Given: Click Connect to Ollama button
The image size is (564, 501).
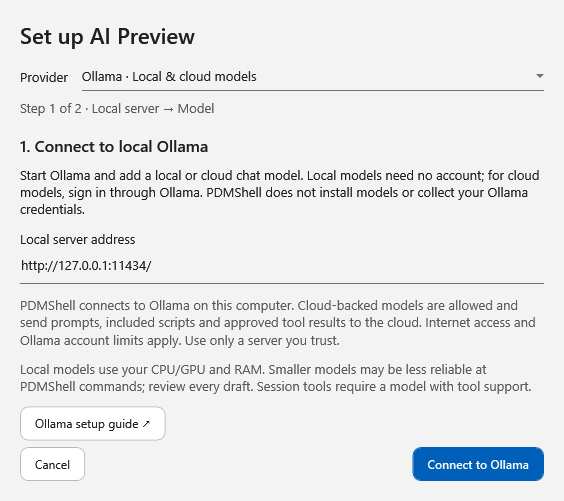Looking at the screenshot, I should [x=478, y=464].
